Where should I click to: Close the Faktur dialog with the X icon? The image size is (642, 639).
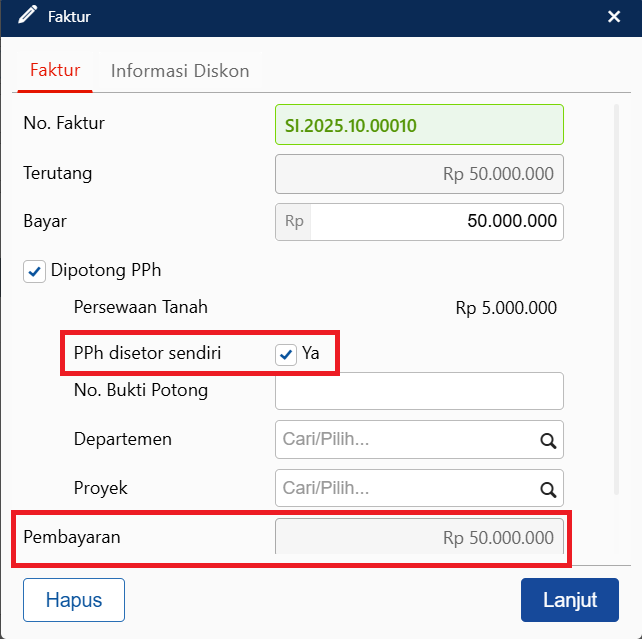(614, 17)
